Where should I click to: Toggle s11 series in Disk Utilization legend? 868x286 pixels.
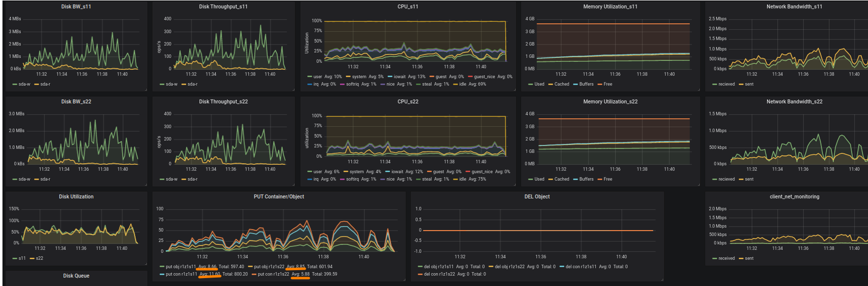[x=22, y=258]
